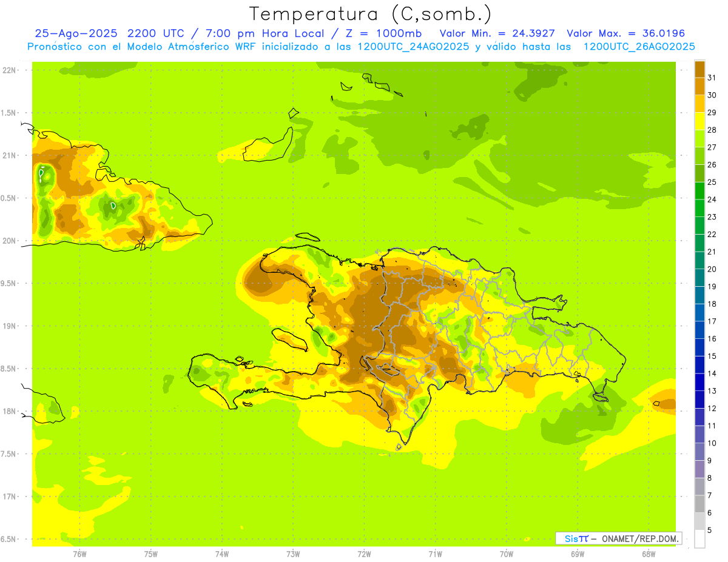Click the 6.5N latitude label

coord(8,539)
